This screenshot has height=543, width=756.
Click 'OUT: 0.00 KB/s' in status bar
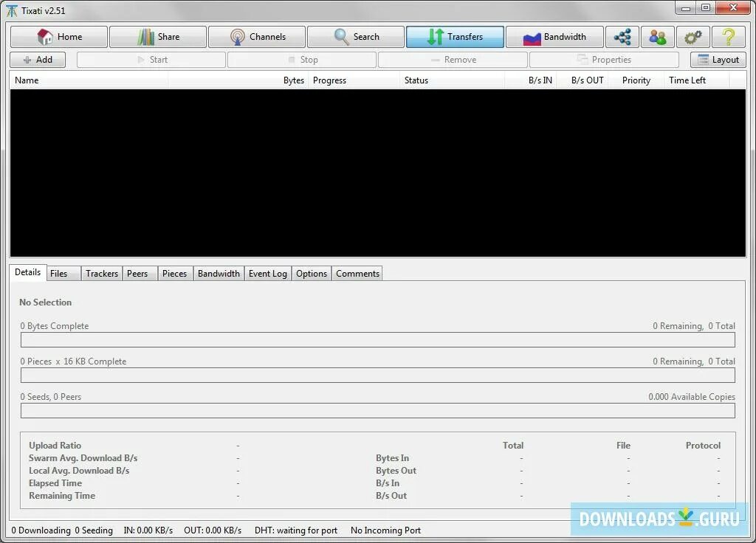213,530
